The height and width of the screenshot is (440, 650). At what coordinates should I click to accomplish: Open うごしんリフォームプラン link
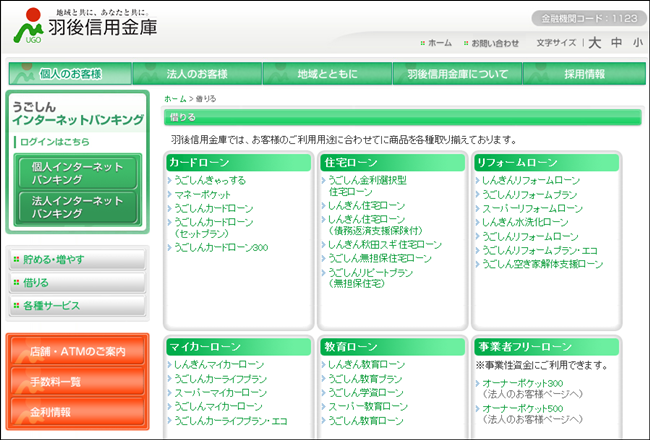[x=529, y=194]
